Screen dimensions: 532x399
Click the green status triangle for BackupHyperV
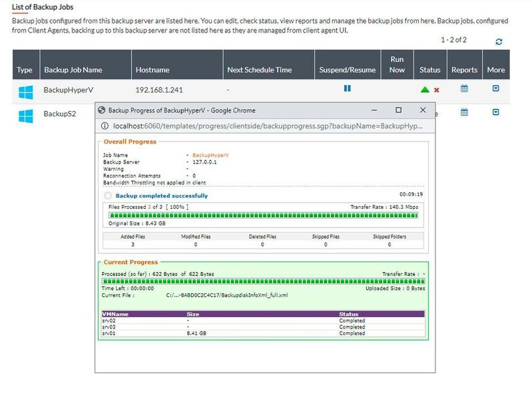[425, 90]
